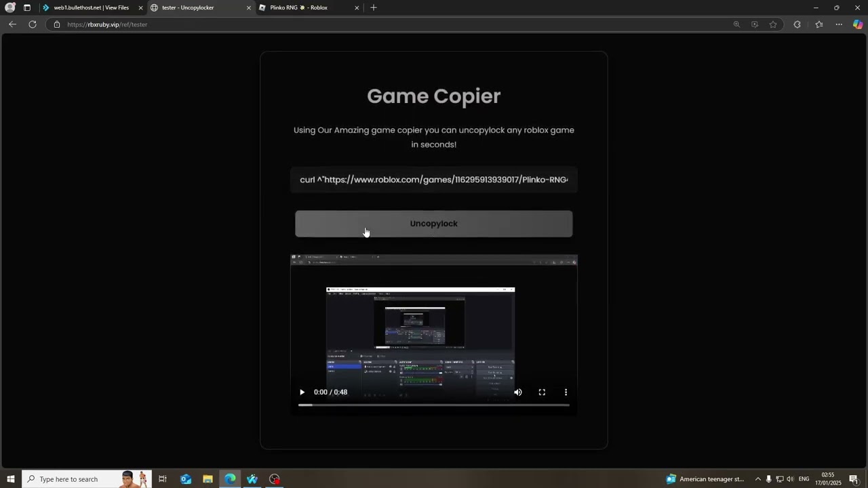The height and width of the screenshot is (488, 868).
Task: Open American teenager news widget
Action: click(705, 479)
